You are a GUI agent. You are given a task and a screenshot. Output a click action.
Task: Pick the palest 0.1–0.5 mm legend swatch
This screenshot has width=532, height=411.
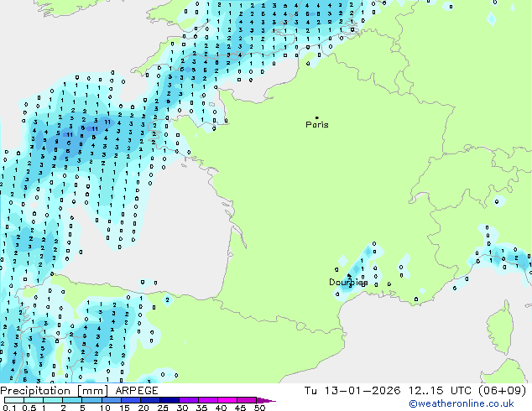coord(14,400)
